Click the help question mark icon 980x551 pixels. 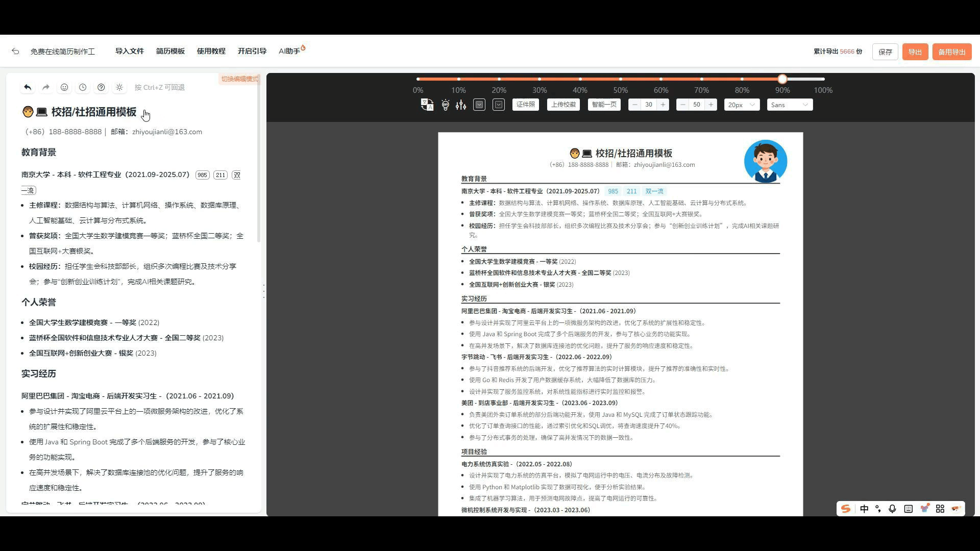pos(101,88)
